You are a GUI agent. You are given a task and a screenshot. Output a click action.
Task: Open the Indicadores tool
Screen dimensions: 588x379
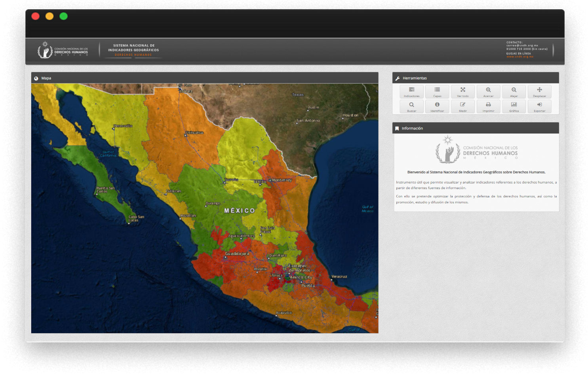pos(411,92)
